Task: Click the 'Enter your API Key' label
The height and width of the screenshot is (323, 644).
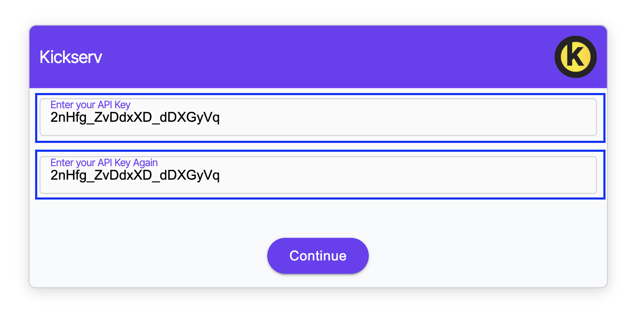Action: [91, 104]
